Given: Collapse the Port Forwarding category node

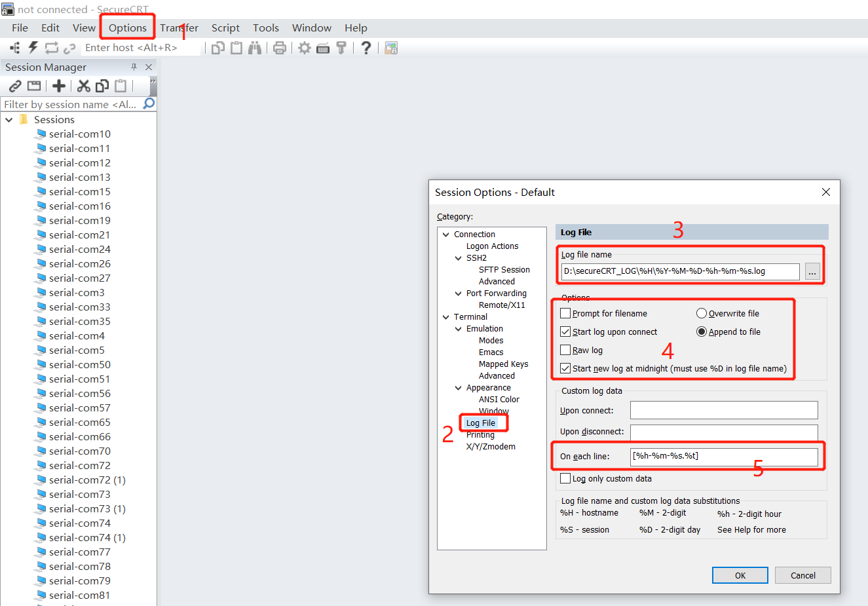Looking at the screenshot, I should click(x=459, y=294).
